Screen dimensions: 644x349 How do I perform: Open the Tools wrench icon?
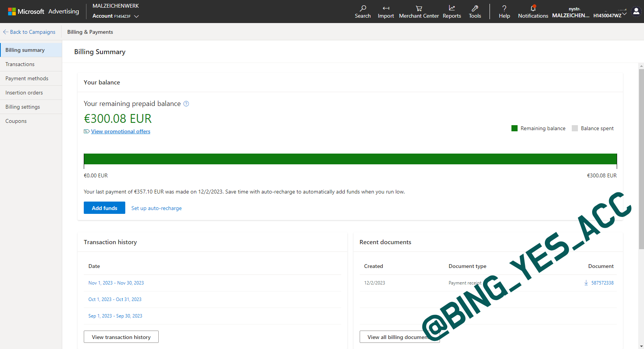475,8
